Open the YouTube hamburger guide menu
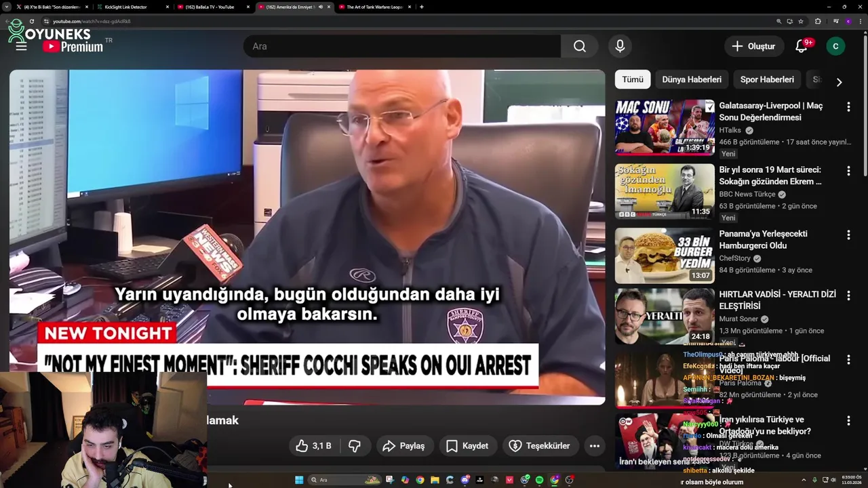 tap(21, 46)
